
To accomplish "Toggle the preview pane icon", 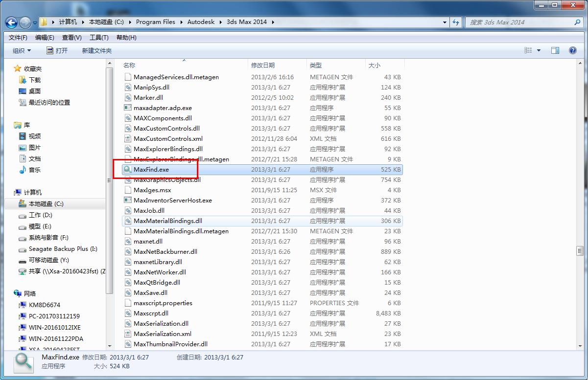I will [x=555, y=50].
